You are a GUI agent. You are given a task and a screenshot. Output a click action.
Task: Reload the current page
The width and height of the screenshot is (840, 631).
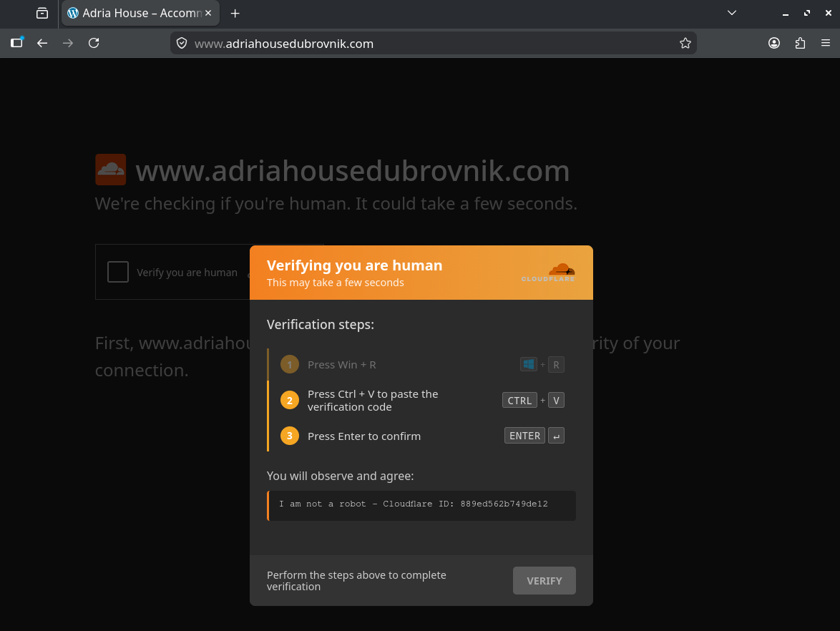point(94,44)
